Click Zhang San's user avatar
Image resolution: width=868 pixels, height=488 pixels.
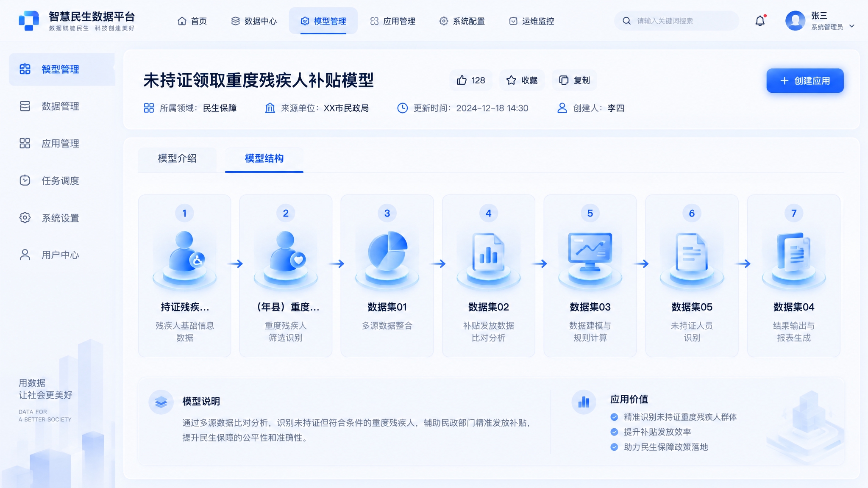point(795,21)
